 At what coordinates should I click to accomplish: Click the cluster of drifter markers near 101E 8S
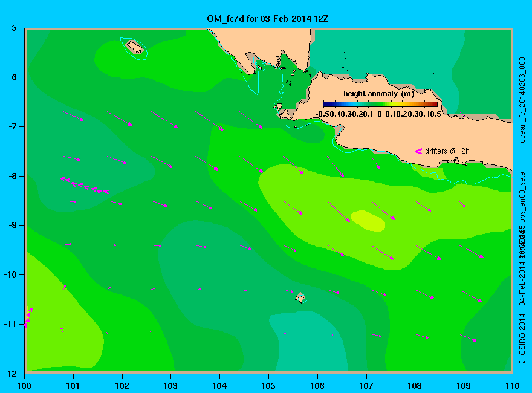pyautogui.click(x=85, y=185)
